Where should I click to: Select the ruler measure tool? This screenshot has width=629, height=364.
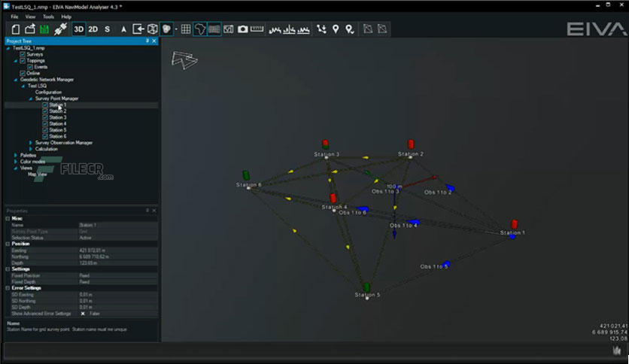tap(257, 29)
